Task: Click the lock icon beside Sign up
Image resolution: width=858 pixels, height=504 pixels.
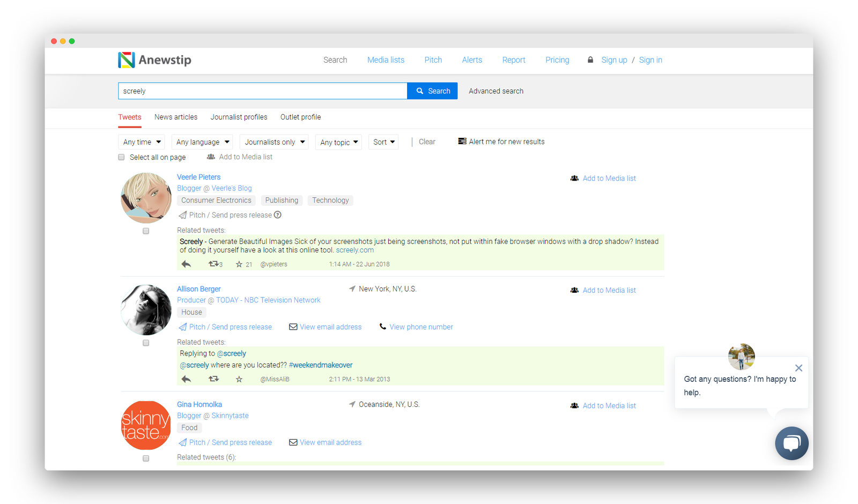Action: point(590,60)
